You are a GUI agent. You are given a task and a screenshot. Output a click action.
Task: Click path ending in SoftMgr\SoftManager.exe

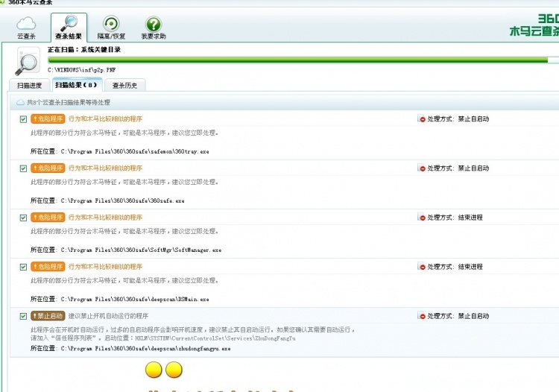tap(141, 250)
